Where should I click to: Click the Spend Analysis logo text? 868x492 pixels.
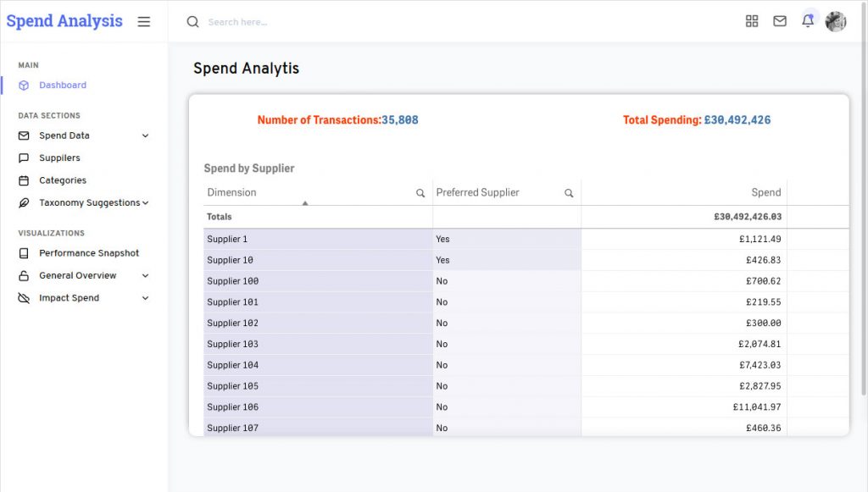tap(64, 20)
